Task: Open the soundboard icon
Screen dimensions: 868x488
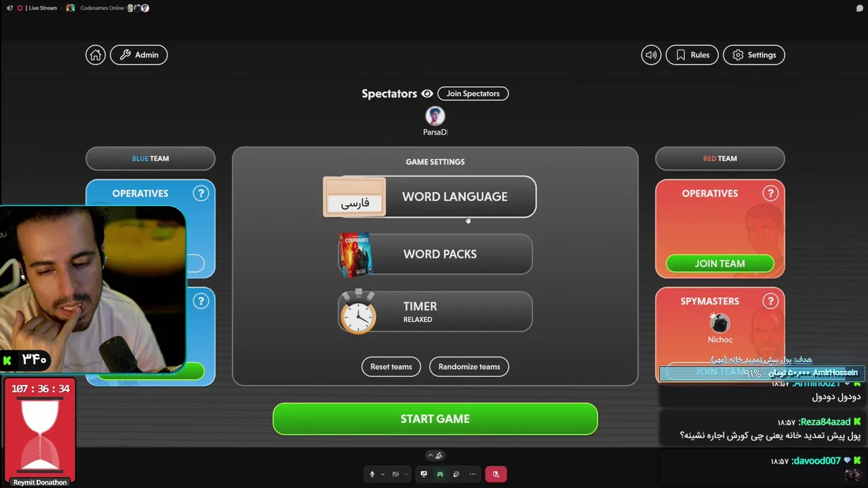Action: [456, 474]
